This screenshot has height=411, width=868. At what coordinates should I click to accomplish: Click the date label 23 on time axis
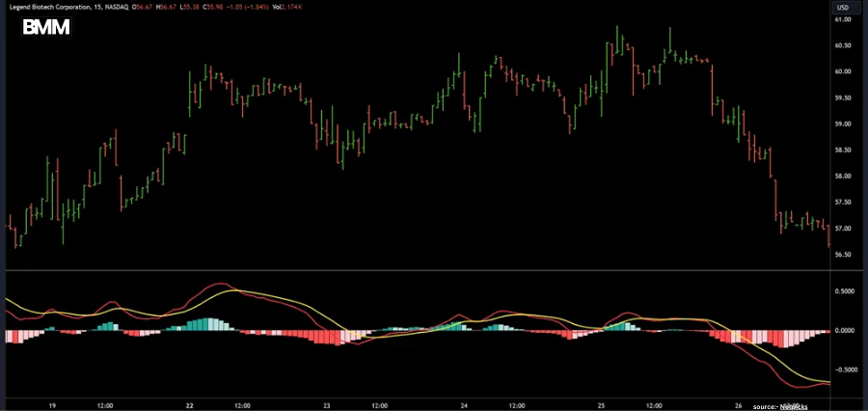[327, 405]
